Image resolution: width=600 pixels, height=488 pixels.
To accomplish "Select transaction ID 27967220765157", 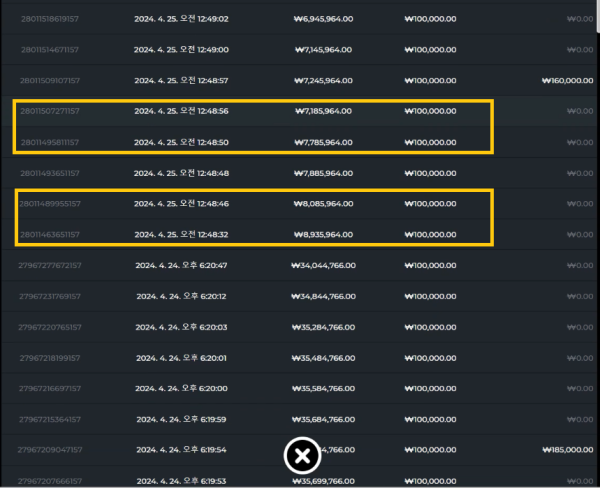I will coord(50,327).
